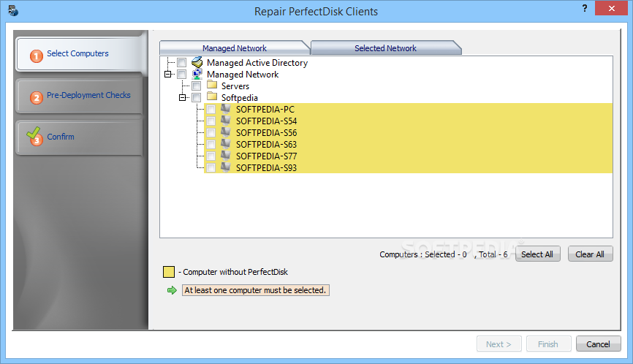The width and height of the screenshot is (633, 364).
Task: Click the 'At least one computer must be selected.' message
Action: point(256,290)
